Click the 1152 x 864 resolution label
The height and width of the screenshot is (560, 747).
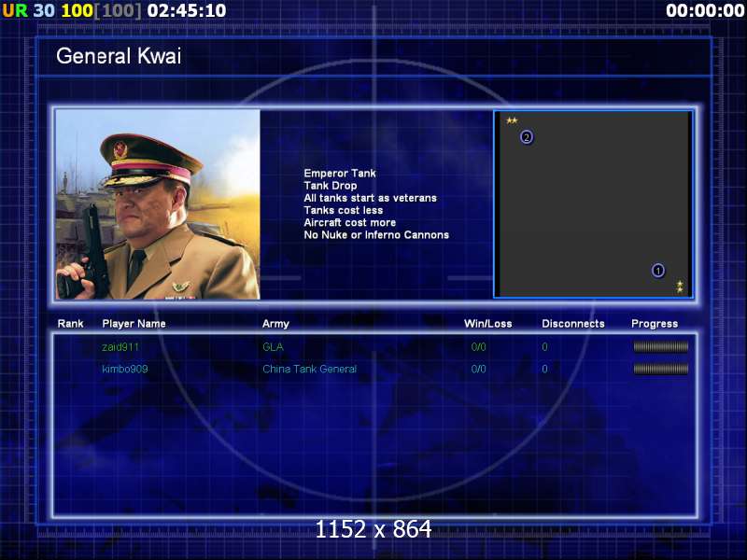tap(373, 529)
